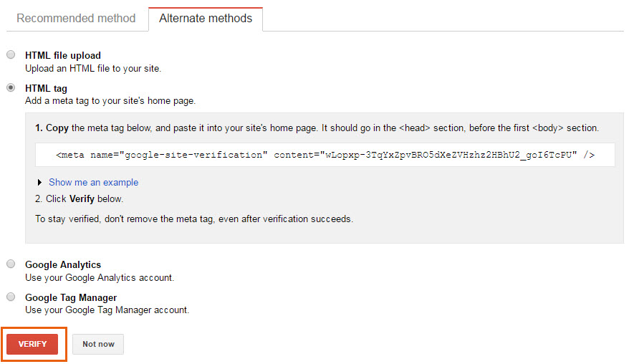Screen dimensions: 629x364
Task: Click the bold HTML tag heading
Action: coord(46,88)
